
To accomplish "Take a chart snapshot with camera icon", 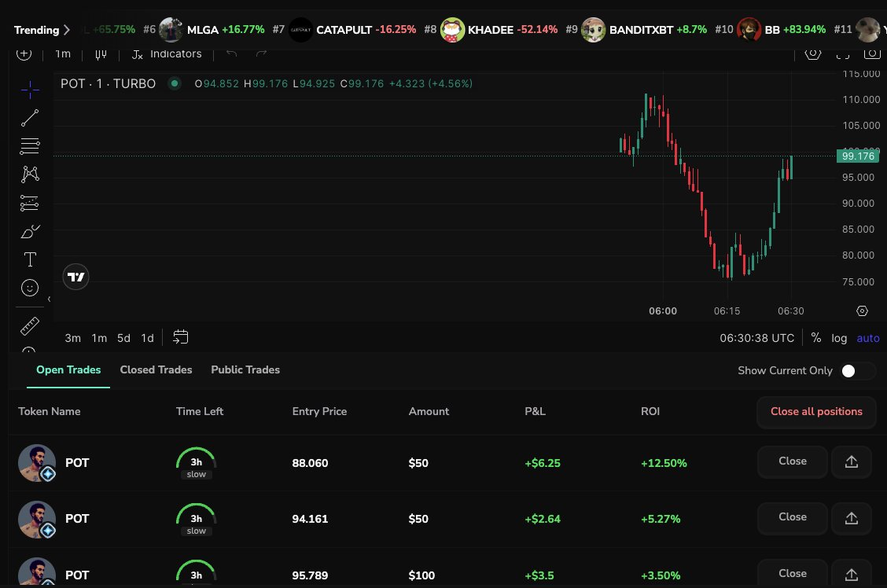I will point(872,53).
